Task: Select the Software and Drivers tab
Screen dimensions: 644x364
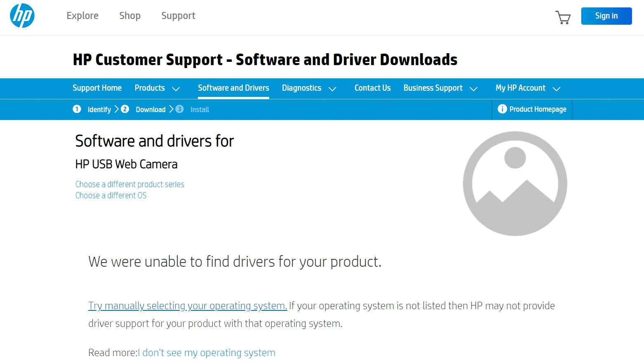Action: coord(233,88)
